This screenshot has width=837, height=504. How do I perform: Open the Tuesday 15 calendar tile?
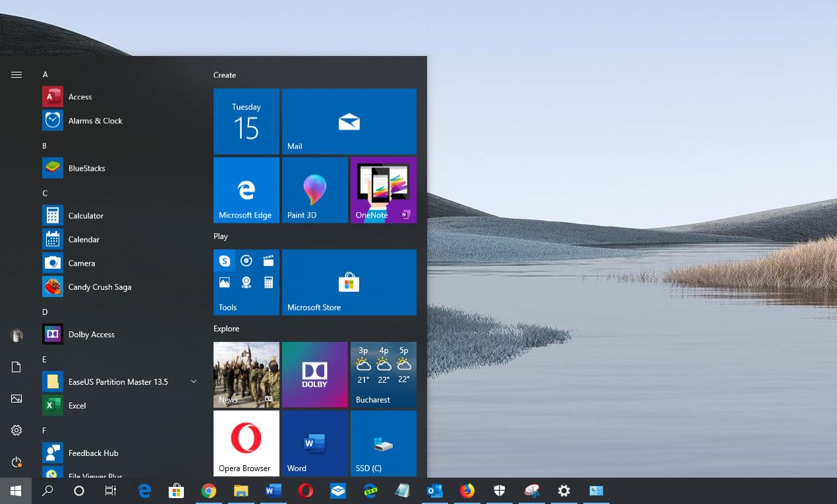pos(246,121)
